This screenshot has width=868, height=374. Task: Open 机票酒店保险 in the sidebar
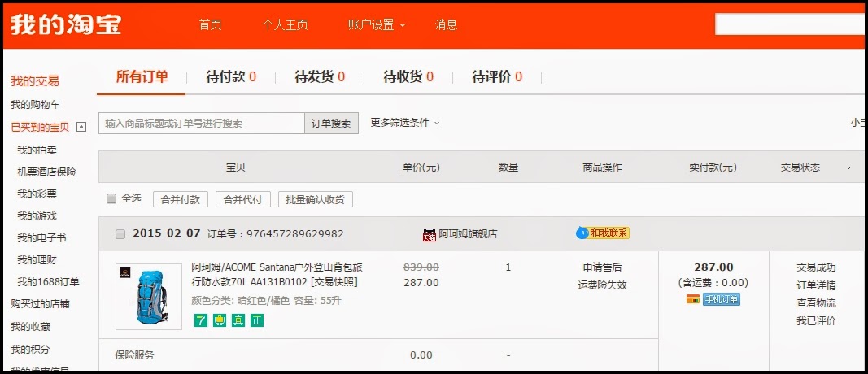(46, 172)
